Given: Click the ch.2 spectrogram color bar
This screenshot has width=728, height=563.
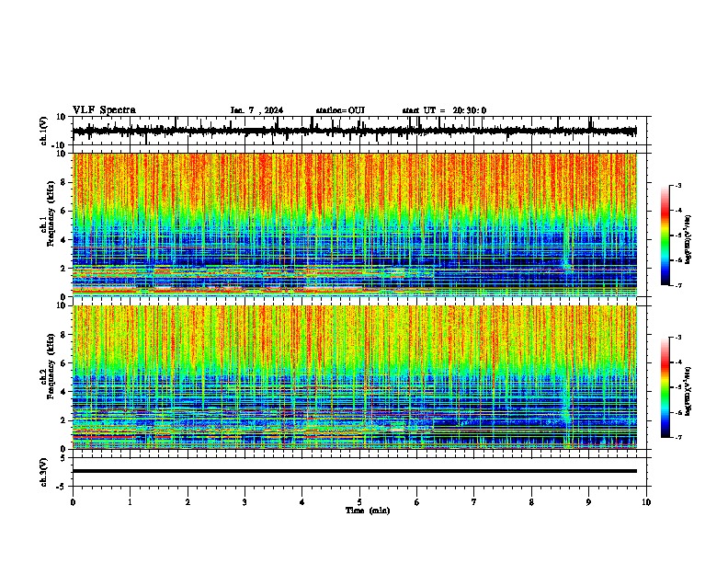Looking at the screenshot, I should pos(665,387).
